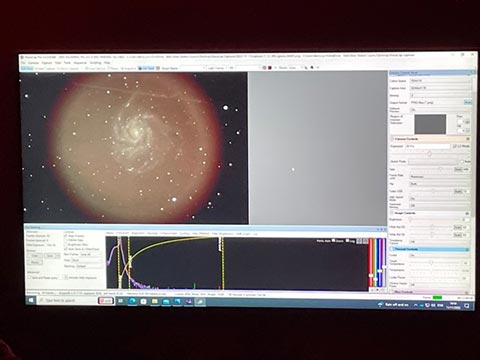Toggle the Save and Reset every checkbox

[x=29, y=277]
